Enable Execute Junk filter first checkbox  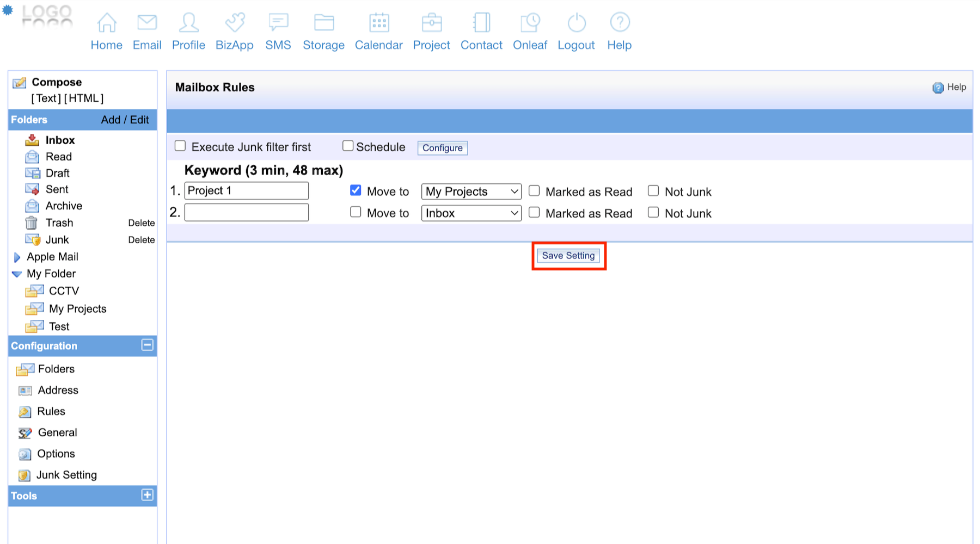coord(180,146)
